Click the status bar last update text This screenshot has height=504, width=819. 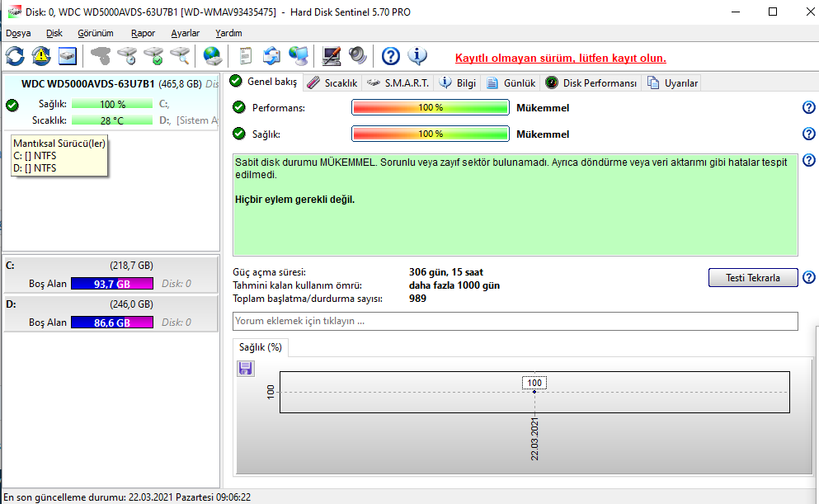[127, 497]
